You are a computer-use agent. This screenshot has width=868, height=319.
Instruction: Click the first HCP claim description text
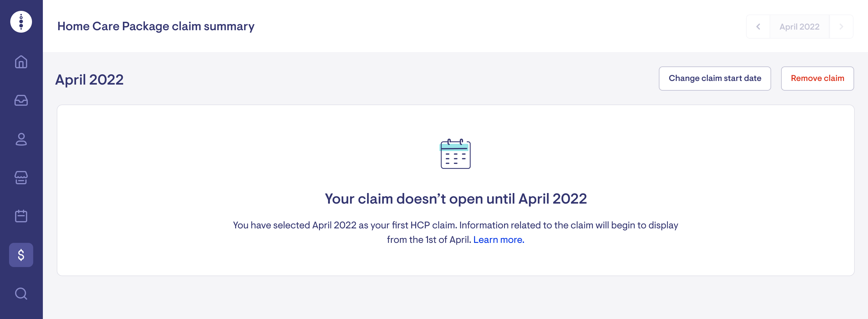(455, 225)
